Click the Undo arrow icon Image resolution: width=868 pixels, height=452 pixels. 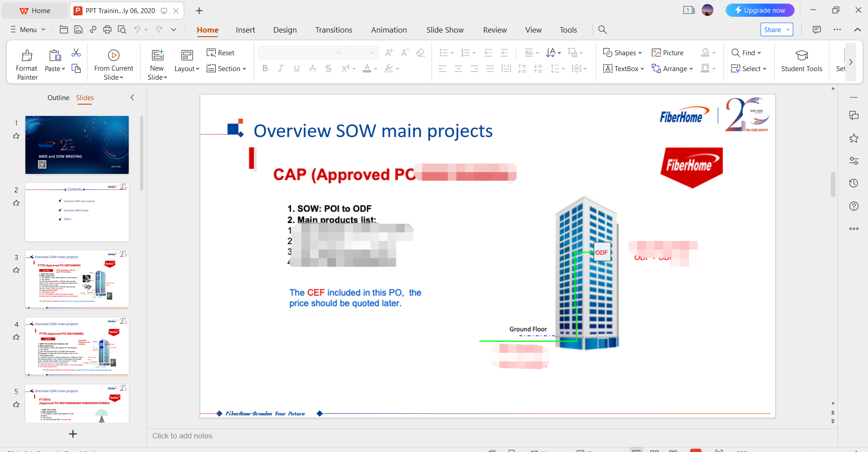coord(137,29)
